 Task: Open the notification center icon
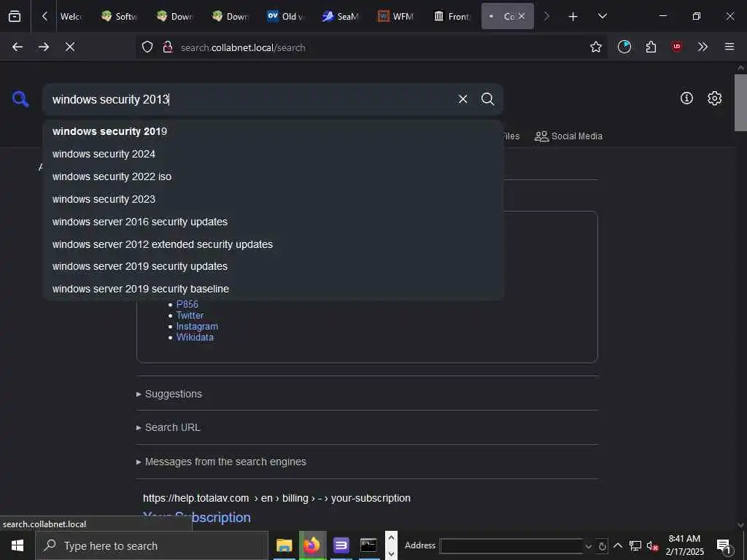724,546
